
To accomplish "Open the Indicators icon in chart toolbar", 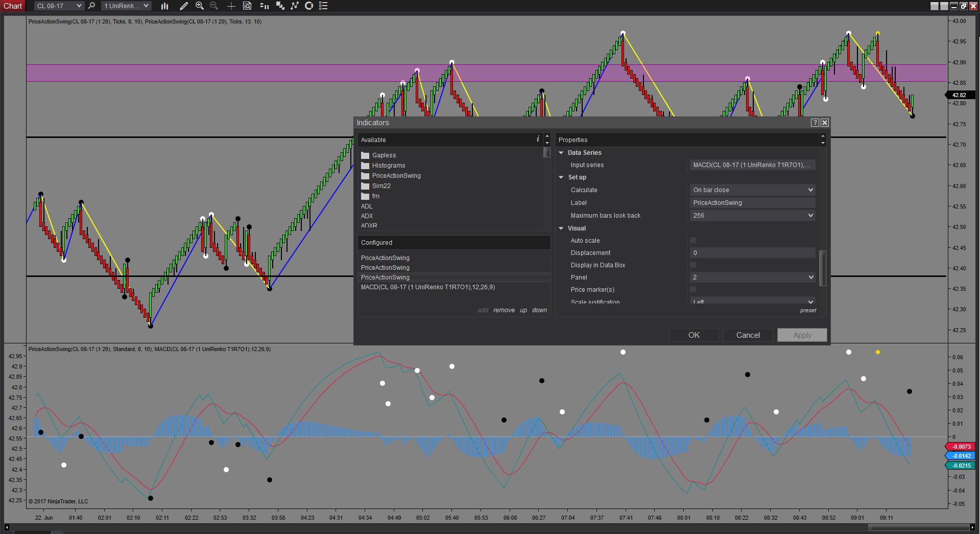I will [x=295, y=6].
